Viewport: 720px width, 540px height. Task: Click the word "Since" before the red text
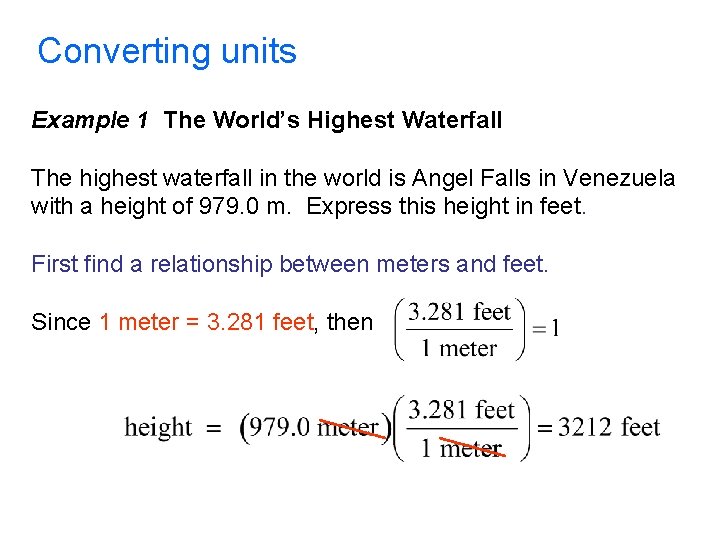(x=61, y=322)
